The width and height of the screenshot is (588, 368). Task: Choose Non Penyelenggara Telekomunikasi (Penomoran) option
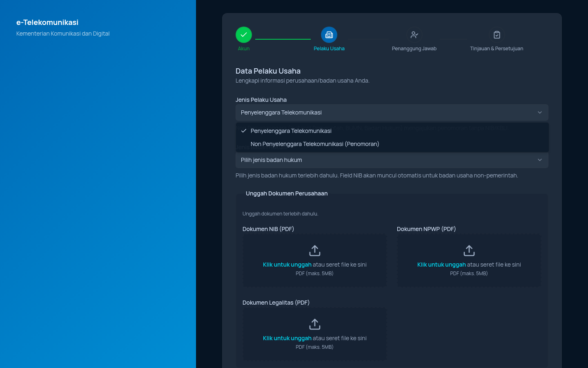click(x=392, y=144)
